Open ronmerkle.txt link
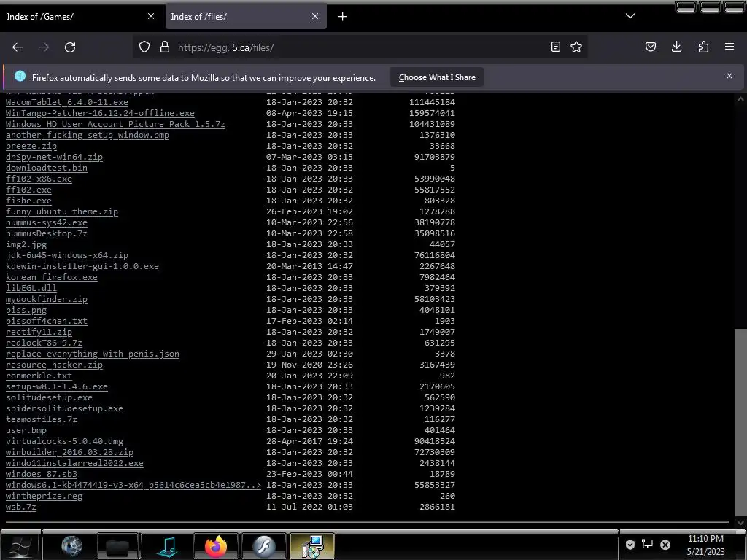This screenshot has width=747, height=560. click(x=39, y=376)
